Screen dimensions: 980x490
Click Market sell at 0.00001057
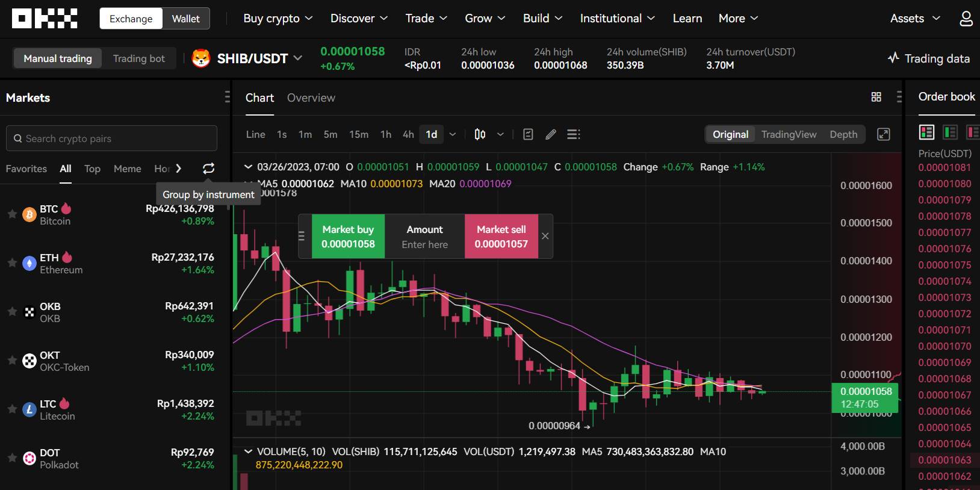(501, 237)
